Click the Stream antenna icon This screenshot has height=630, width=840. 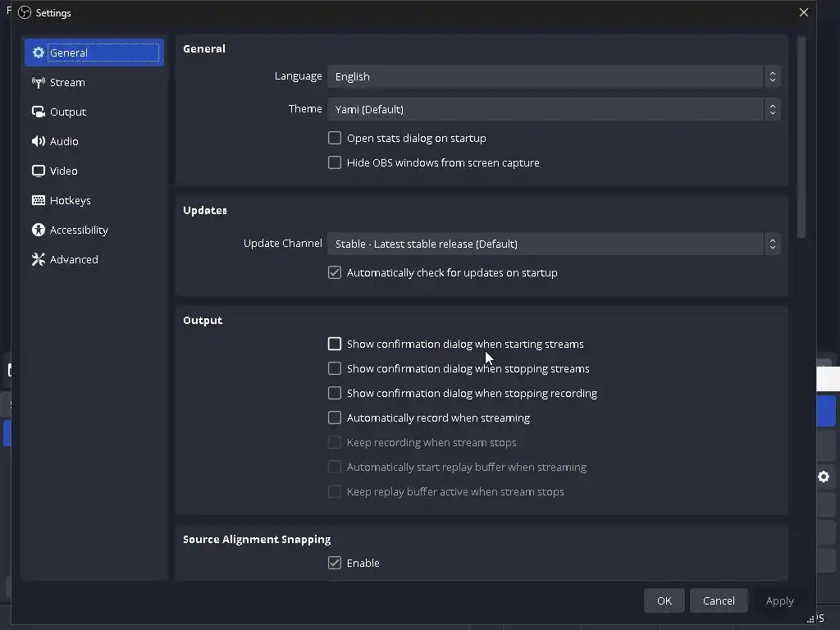click(38, 82)
